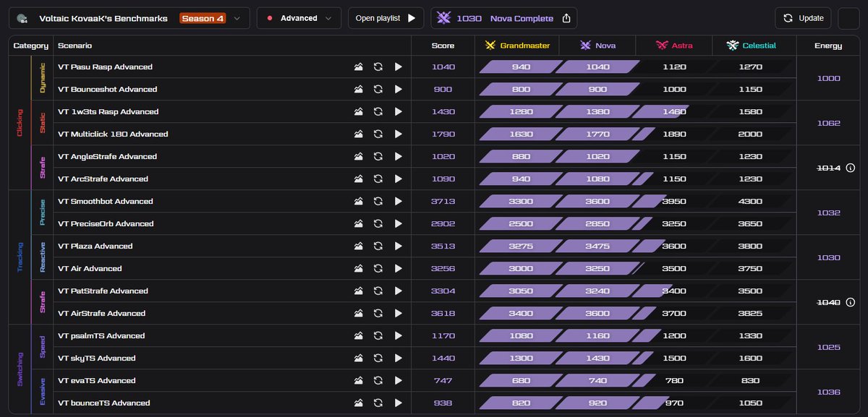Open leaderboard icon for VT evaTS Advanced
The width and height of the screenshot is (868, 417).
click(358, 381)
